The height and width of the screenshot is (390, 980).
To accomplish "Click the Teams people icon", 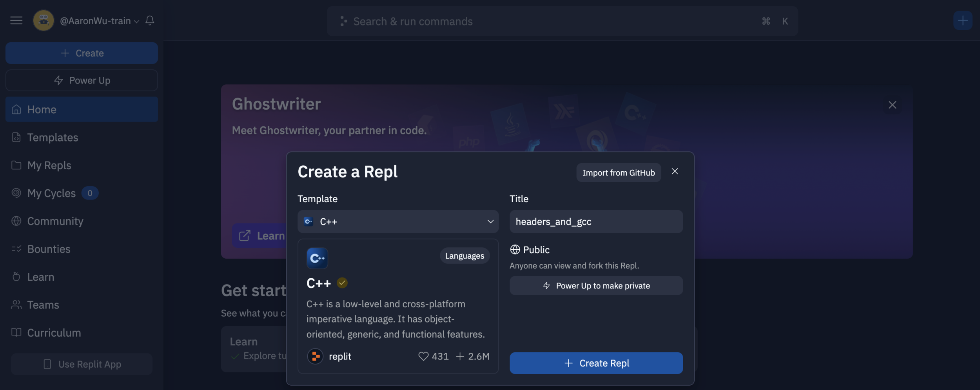I will [x=16, y=305].
